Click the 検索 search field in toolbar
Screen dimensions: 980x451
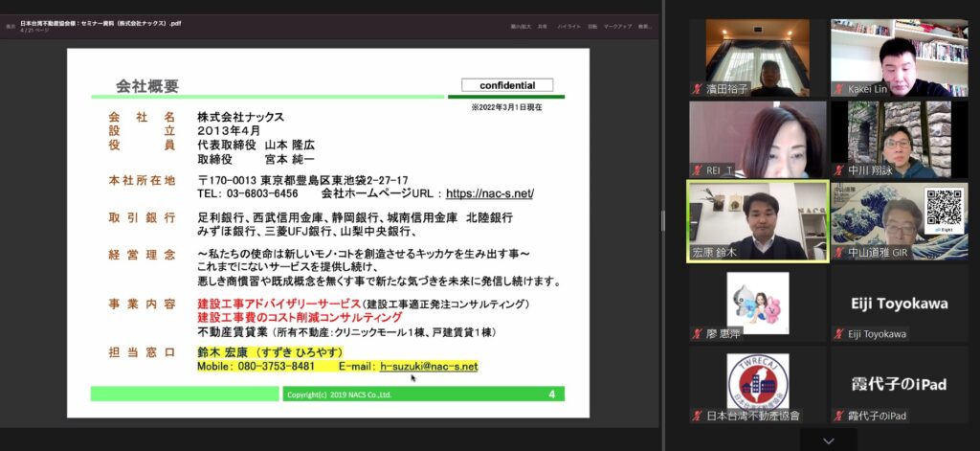pos(646,26)
